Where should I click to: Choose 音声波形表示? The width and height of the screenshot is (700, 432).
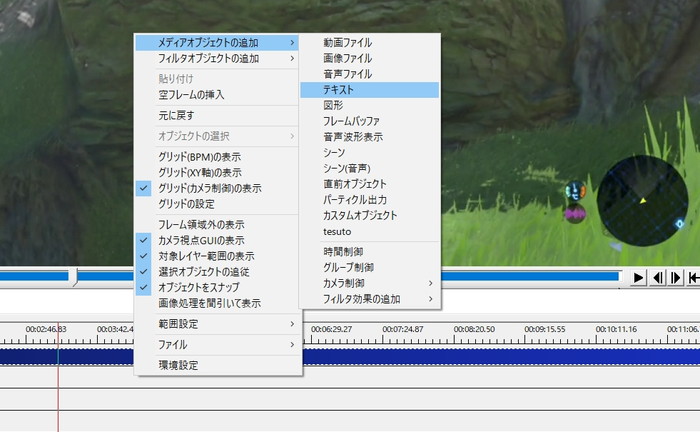click(x=370, y=137)
